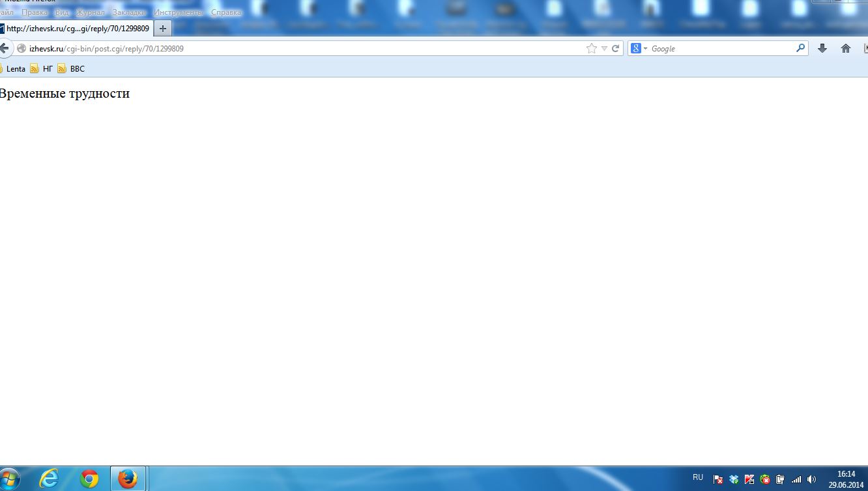Image resolution: width=868 pixels, height=491 pixels.
Task: Click the Временные трудности page text
Action: [65, 93]
